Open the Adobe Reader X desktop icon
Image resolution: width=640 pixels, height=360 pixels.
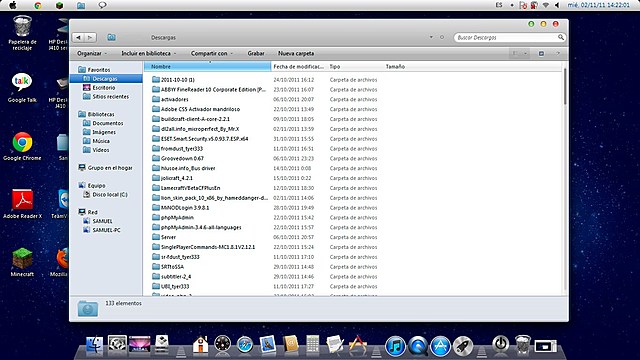click(x=22, y=204)
